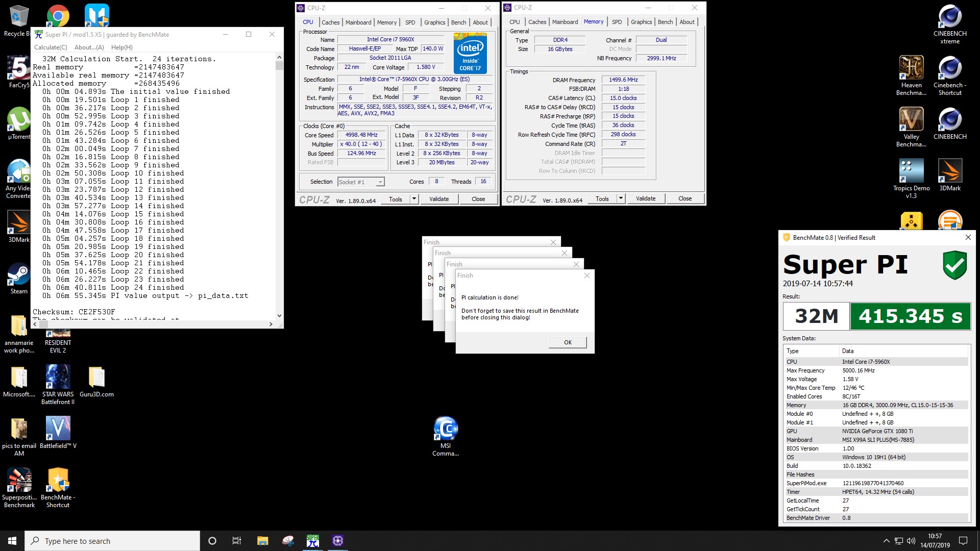The height and width of the screenshot is (551, 980).
Task: Open Guru3D.com folder icon
Action: (96, 381)
